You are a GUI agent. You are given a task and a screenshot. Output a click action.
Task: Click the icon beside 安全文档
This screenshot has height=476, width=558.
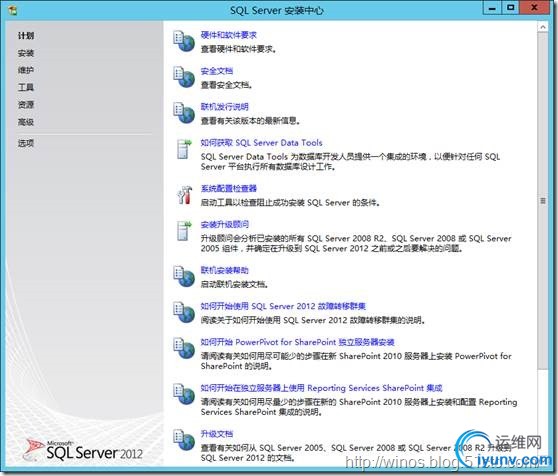point(184,77)
